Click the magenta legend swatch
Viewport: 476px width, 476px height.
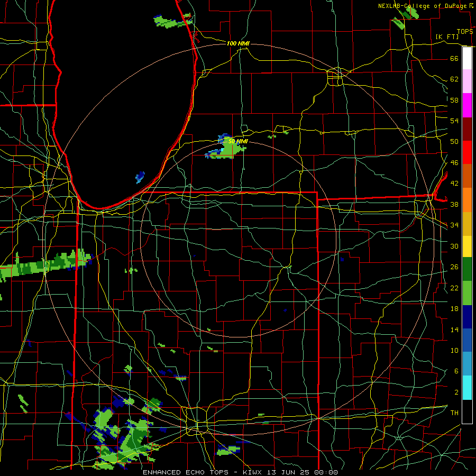point(467,105)
